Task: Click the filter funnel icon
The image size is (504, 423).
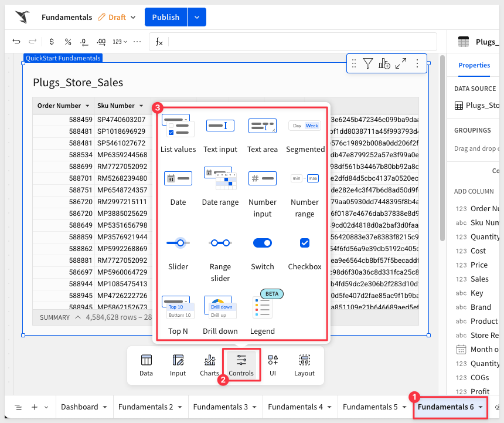Action: [x=367, y=64]
